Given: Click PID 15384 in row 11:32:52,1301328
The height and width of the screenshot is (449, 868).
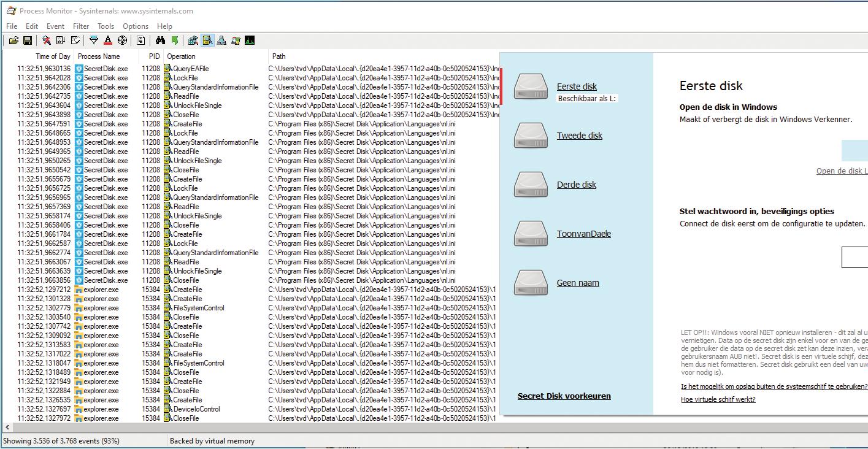Looking at the screenshot, I should pyautogui.click(x=151, y=299).
